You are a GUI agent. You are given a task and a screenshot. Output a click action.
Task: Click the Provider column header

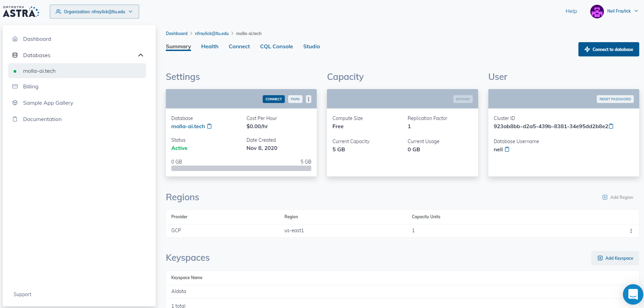click(179, 217)
